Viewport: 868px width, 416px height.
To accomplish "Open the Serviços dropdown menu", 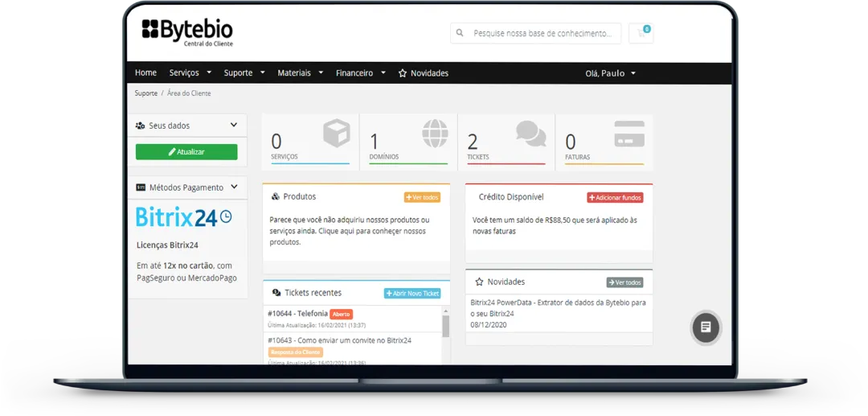I will coord(190,73).
